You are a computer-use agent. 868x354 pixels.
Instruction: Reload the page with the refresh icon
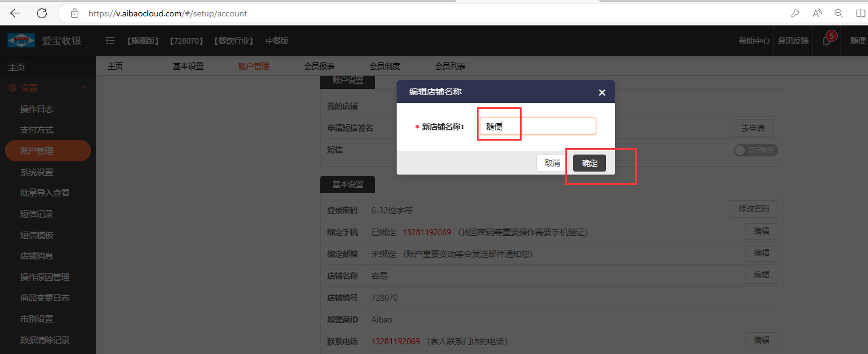point(42,13)
